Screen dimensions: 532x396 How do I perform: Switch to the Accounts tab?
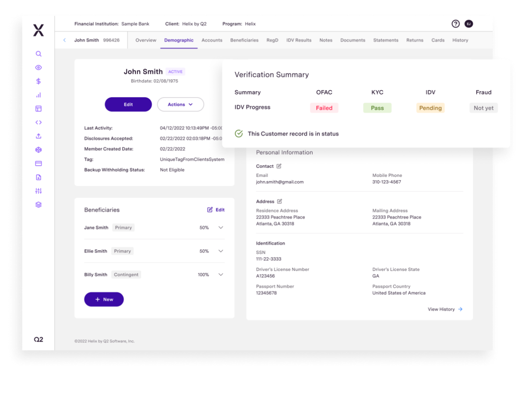(212, 40)
